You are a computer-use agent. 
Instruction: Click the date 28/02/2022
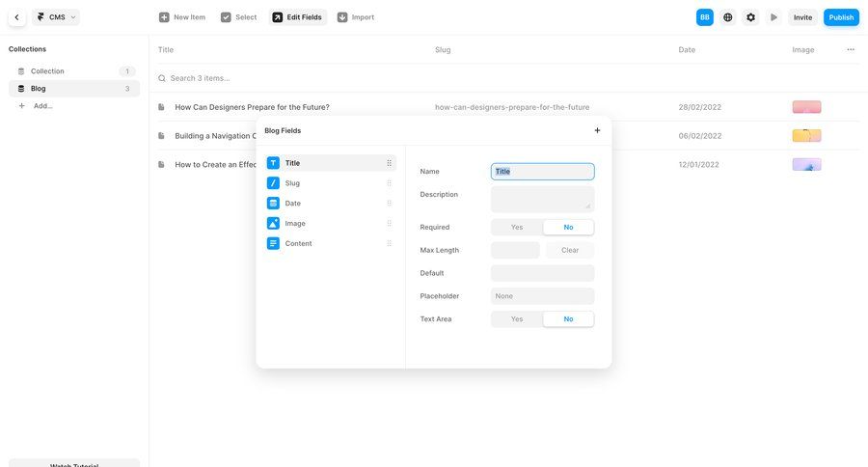[x=700, y=107]
